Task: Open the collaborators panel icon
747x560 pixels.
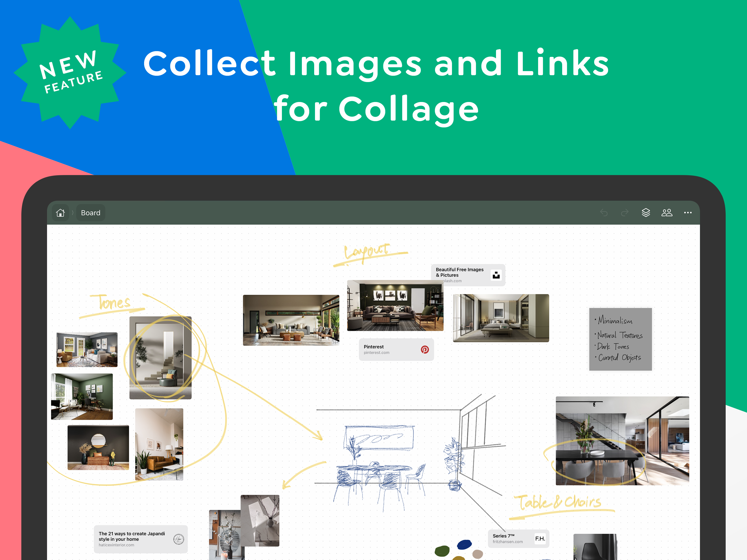Action: click(x=667, y=212)
